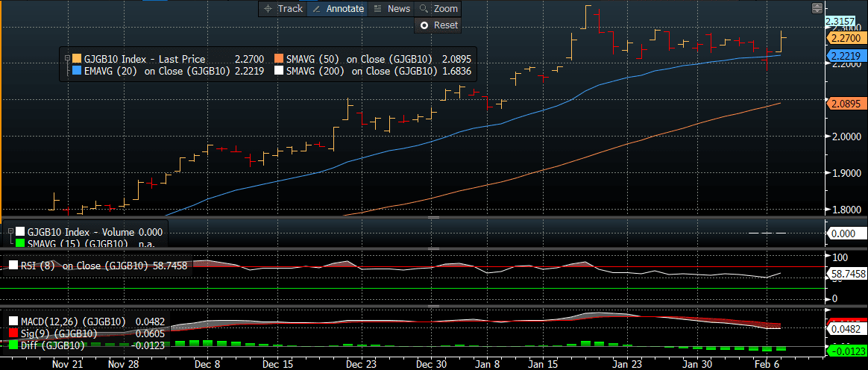Image resolution: width=868 pixels, height=370 pixels.
Task: Click the Zoom button label
Action: pos(445,9)
